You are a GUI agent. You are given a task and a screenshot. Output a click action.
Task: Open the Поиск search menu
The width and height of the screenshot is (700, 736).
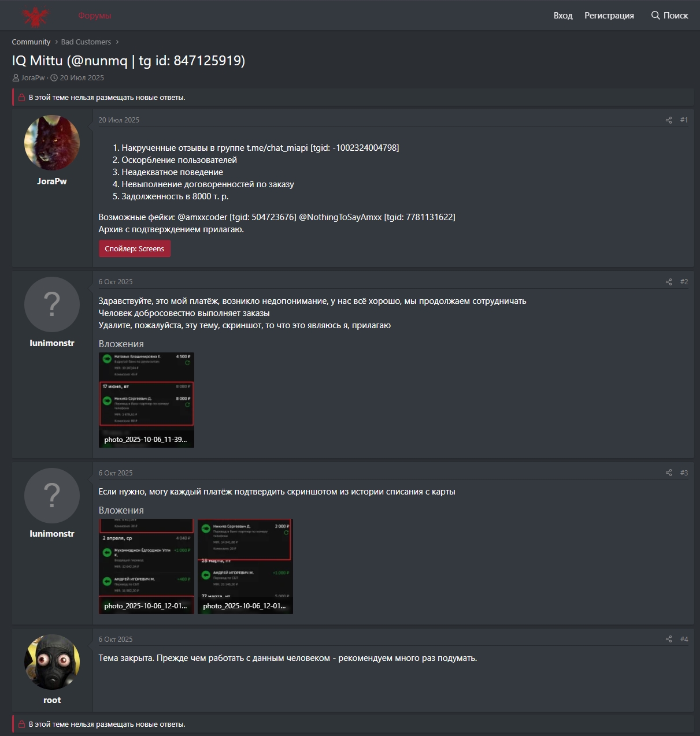[669, 16]
